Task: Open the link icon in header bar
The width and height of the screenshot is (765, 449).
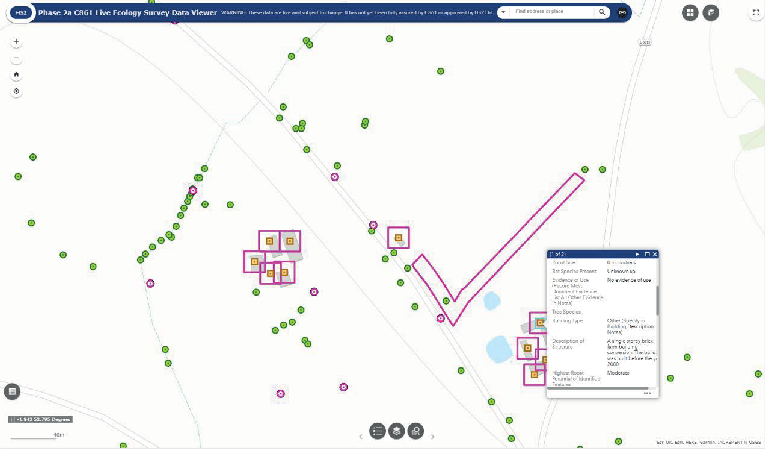Action: click(623, 13)
